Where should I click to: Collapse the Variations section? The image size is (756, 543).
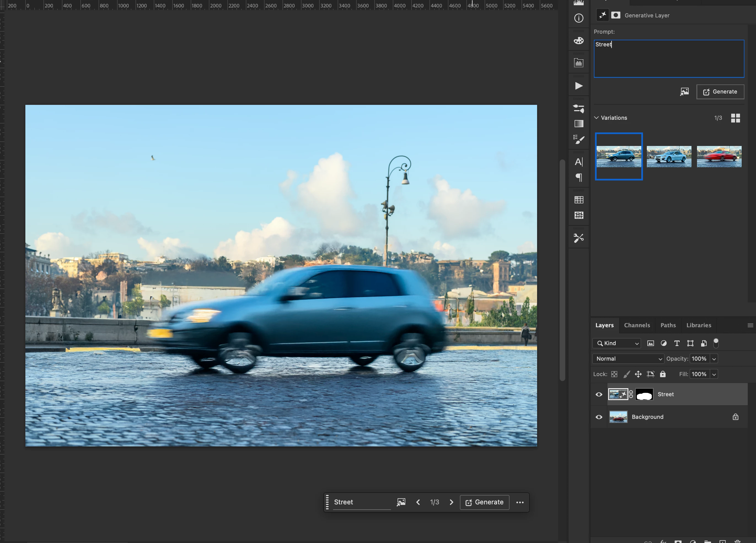tap(596, 118)
